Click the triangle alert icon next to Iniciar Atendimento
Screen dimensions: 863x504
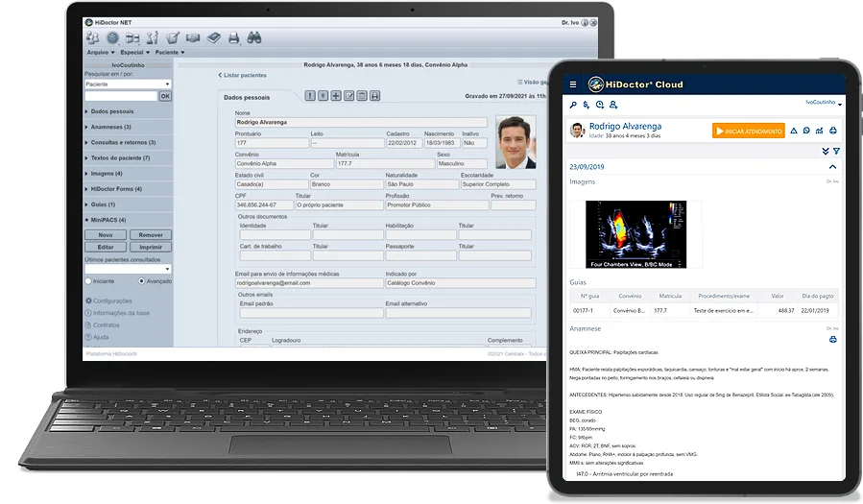point(794,131)
